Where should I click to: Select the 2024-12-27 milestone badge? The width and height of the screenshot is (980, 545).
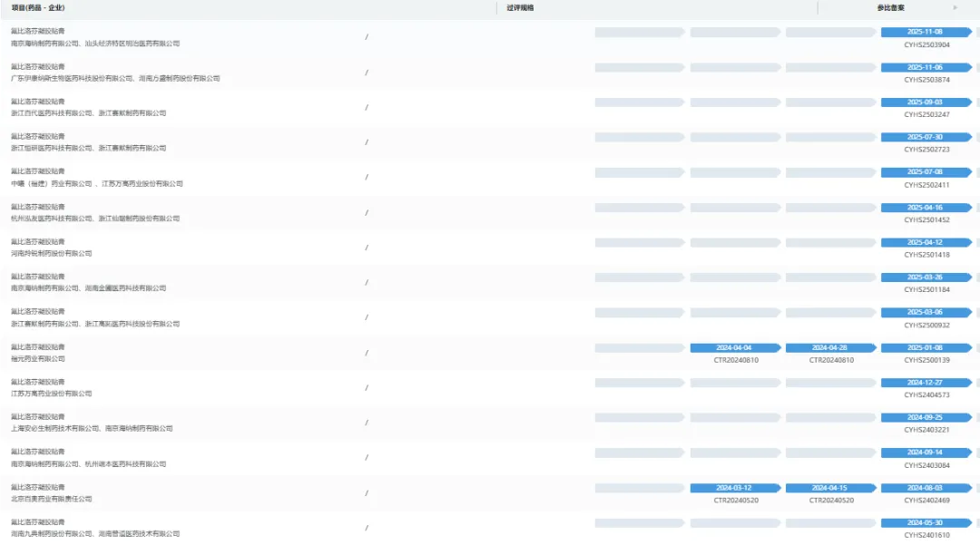click(x=925, y=383)
